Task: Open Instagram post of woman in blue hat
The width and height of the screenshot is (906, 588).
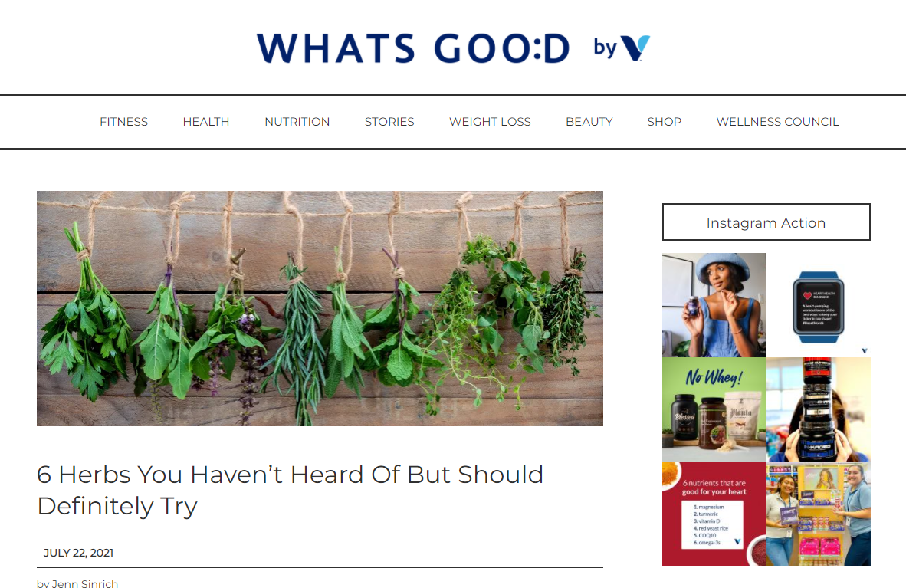Action: point(714,304)
